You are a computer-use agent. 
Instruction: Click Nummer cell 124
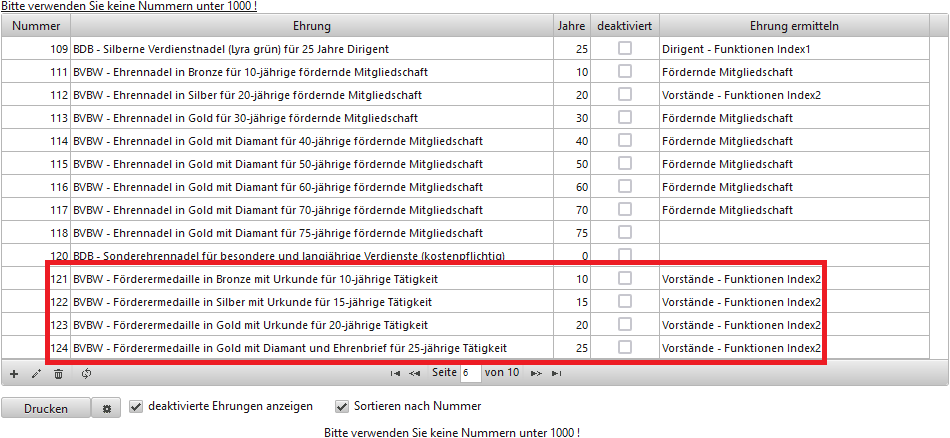click(x=36, y=348)
